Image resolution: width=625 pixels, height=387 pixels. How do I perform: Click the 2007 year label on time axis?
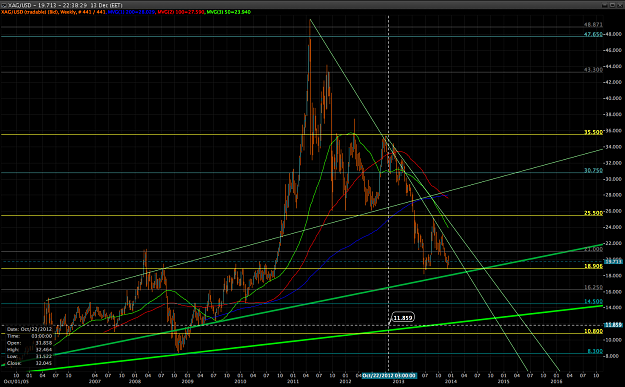95,381
